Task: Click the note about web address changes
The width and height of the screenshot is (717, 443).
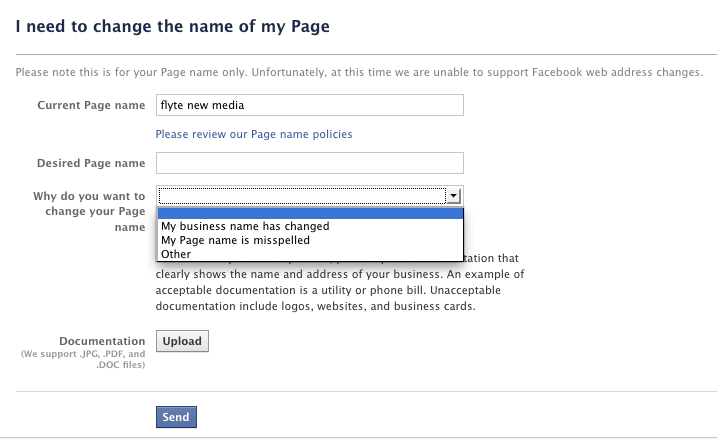Action: pos(360,72)
